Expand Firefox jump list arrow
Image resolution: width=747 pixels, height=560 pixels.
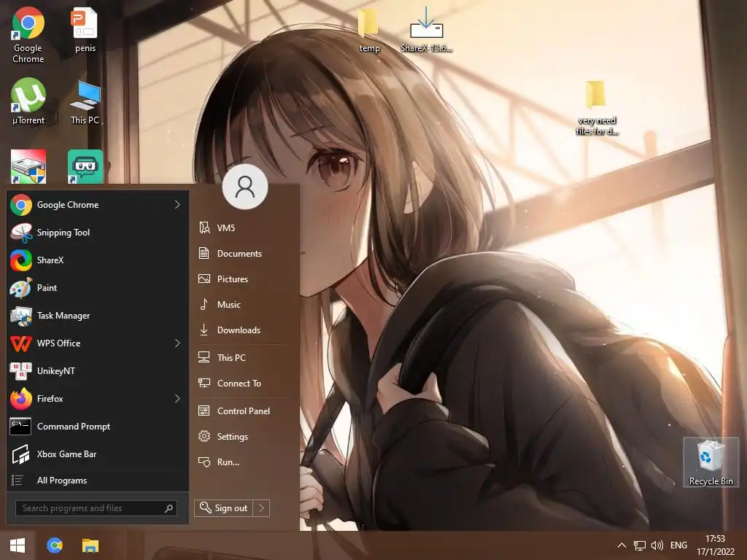(x=177, y=399)
